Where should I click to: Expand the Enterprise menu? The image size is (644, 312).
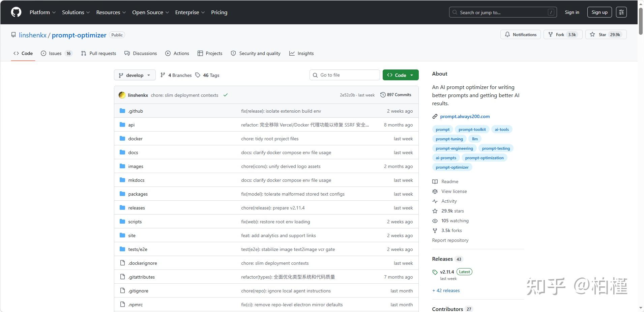pyautogui.click(x=190, y=12)
